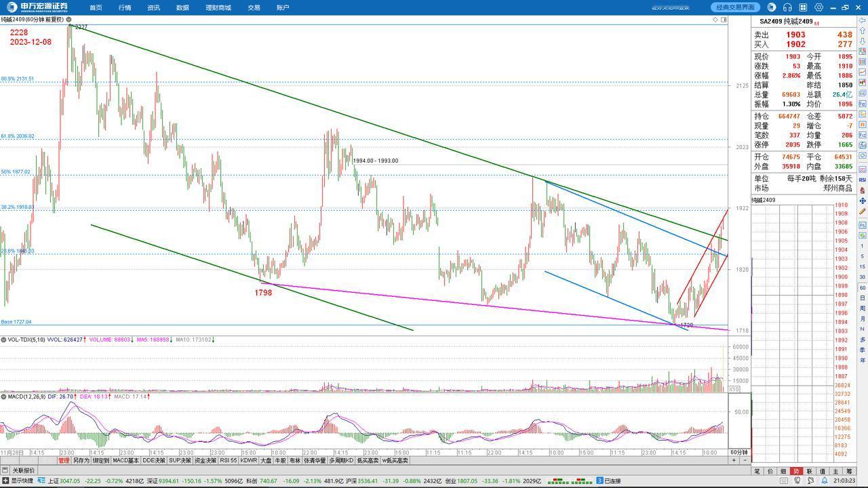
Task: Switch to the 笔 tab
Action: 757,471
